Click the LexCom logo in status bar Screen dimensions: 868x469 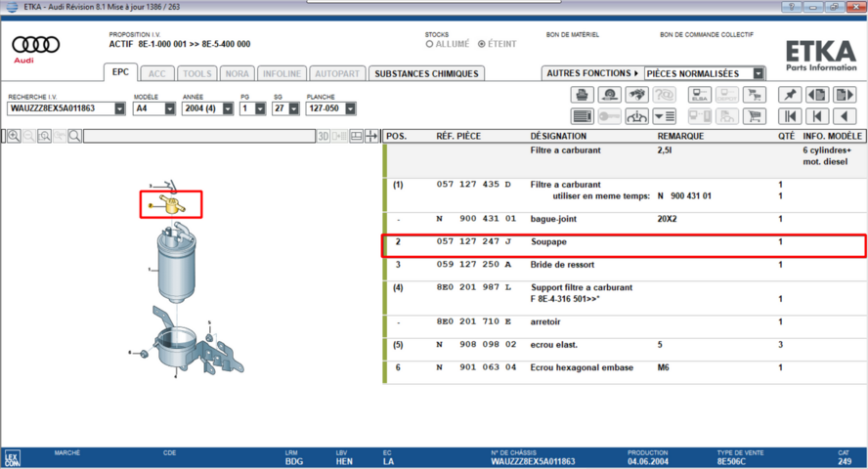(x=12, y=458)
